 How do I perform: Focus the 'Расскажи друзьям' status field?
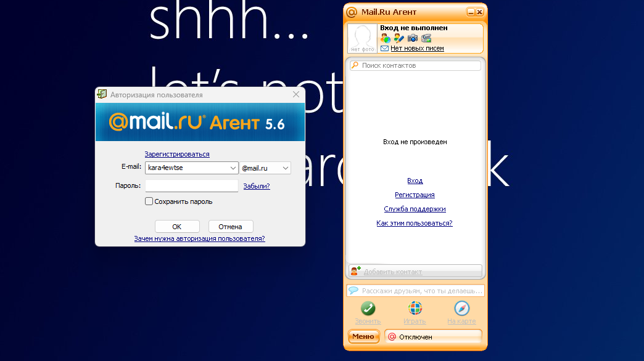(x=415, y=290)
